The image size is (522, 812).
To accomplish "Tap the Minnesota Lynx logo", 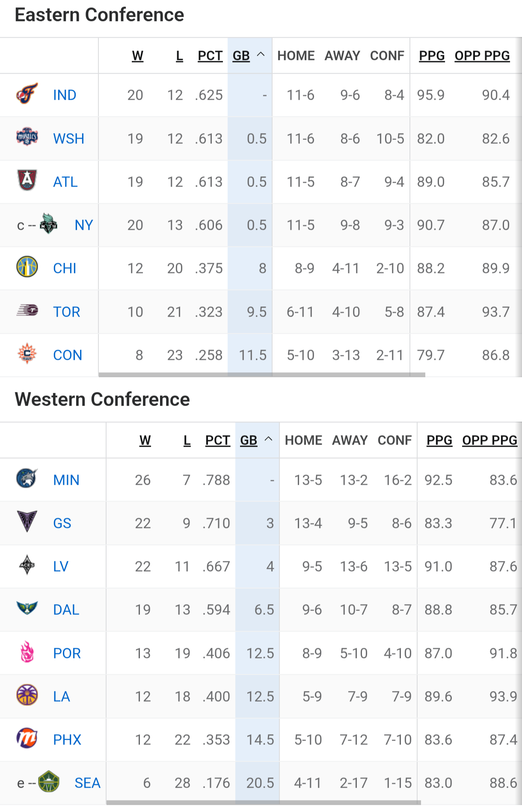I will (27, 479).
